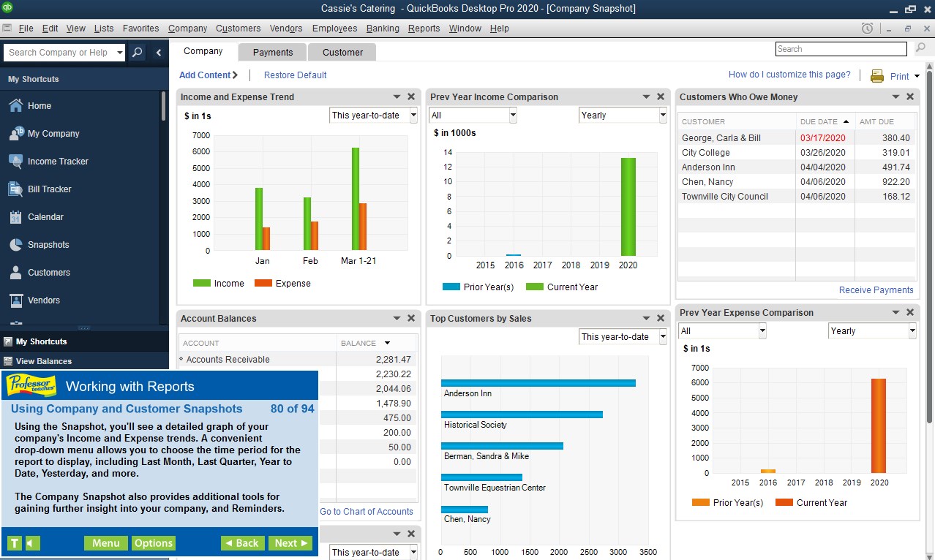
Task: Open the Calendar shortcut icon
Action: tap(15, 217)
